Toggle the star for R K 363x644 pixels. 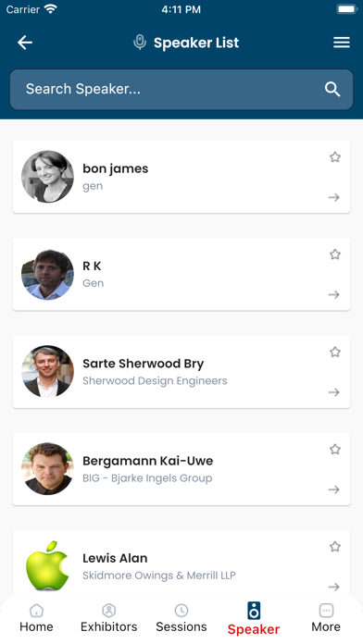(335, 254)
